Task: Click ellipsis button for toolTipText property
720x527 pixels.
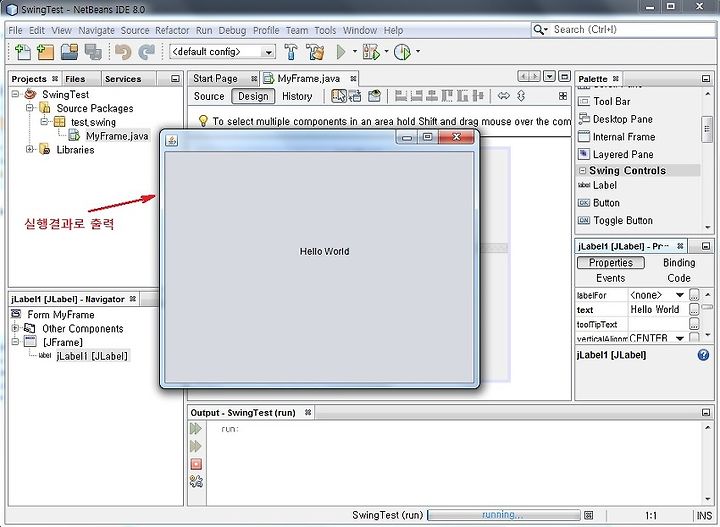Action: point(694,324)
